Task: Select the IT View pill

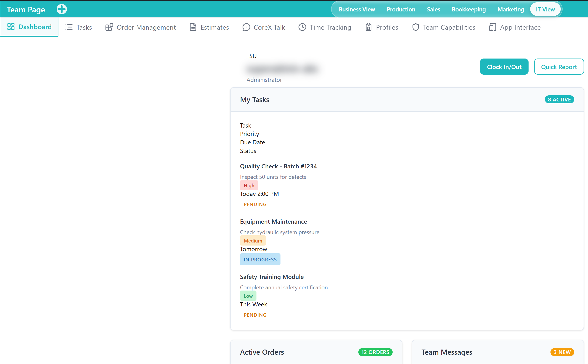Action: click(545, 9)
